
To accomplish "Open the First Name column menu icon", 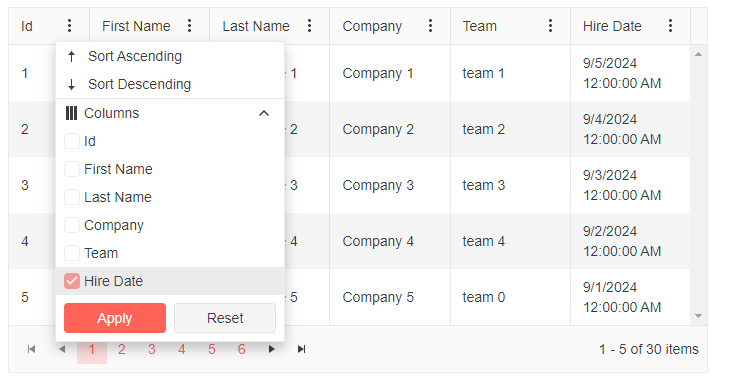I will coord(189,26).
